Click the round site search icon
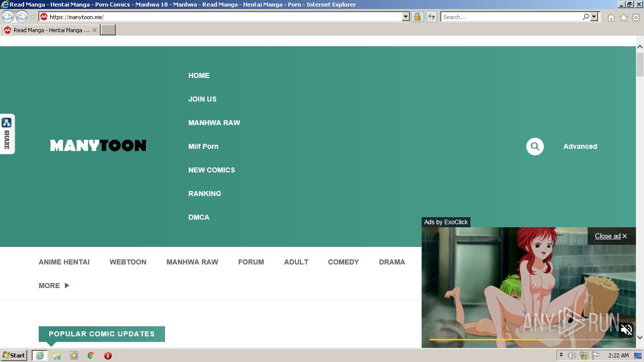The width and height of the screenshot is (644, 362). (x=535, y=146)
